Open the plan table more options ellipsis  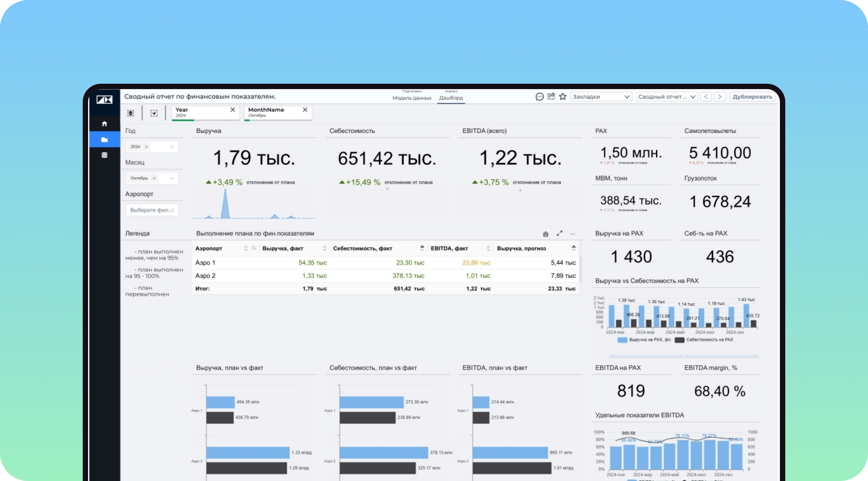coord(573,234)
